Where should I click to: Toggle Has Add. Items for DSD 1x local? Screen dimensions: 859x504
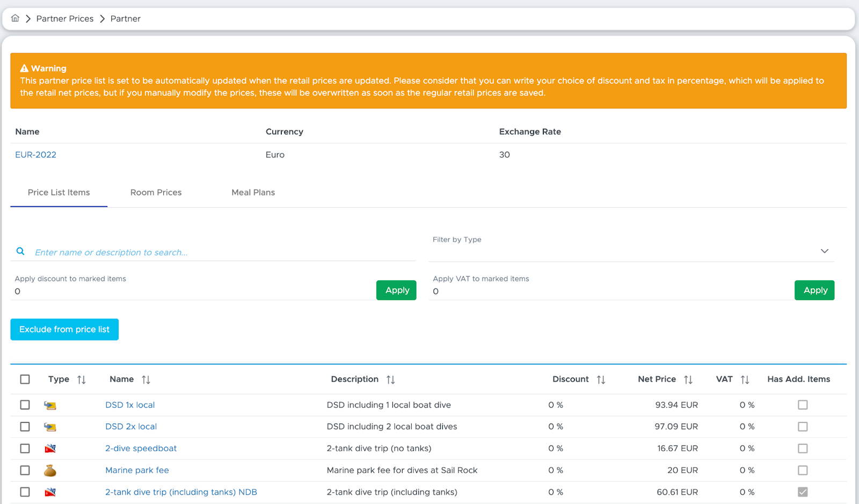(803, 405)
